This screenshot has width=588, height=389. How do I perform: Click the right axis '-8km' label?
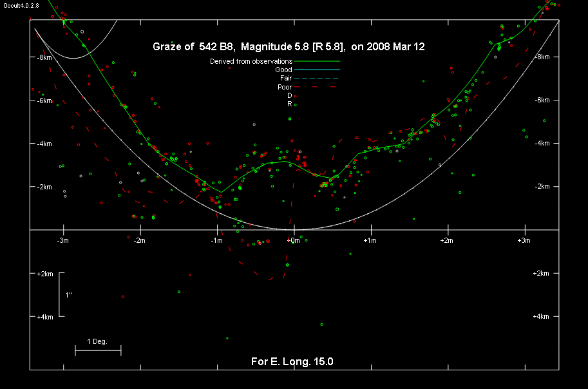(x=542, y=57)
